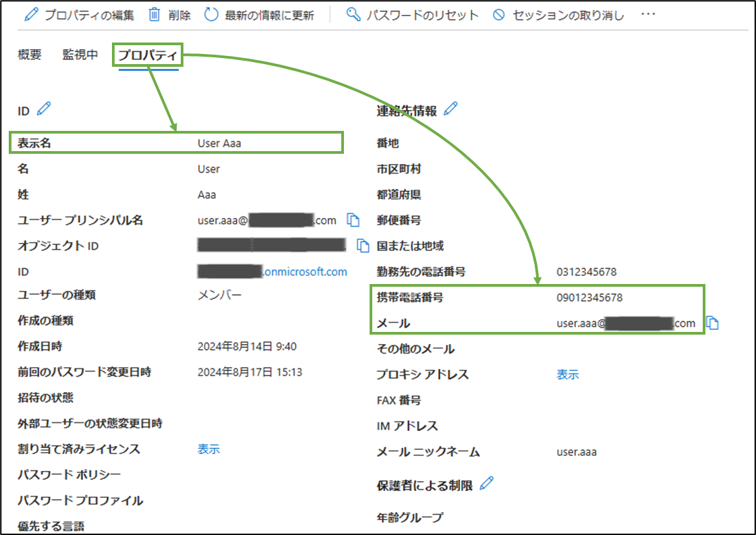Viewport: 756px width, 535px height.
Task: Click the ユーザー プリンシパル名 label
Action: click(x=80, y=221)
